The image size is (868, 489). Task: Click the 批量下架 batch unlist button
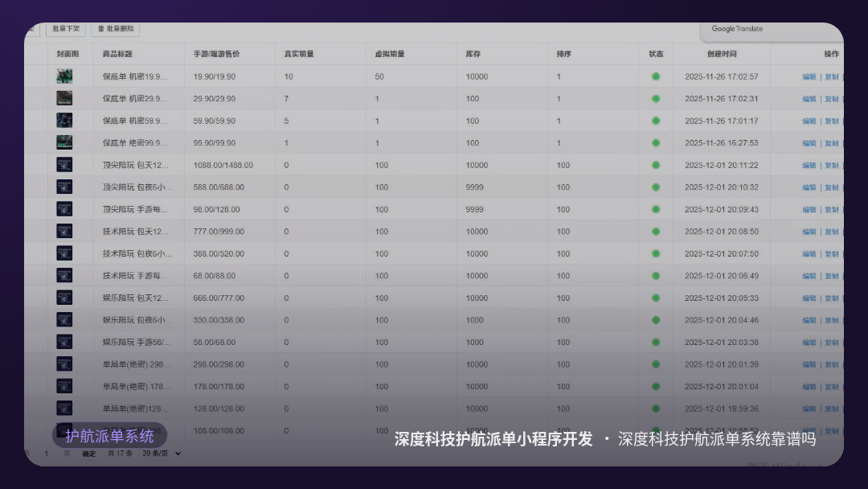click(x=66, y=29)
